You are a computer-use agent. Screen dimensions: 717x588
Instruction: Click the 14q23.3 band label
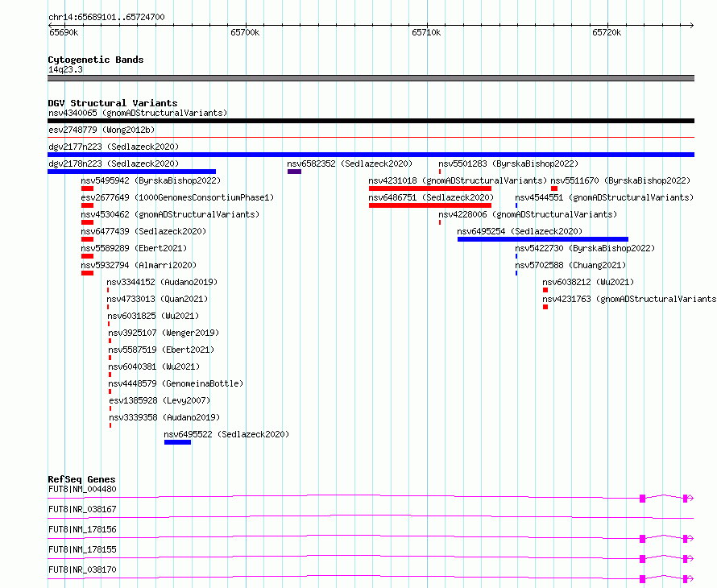65,69
